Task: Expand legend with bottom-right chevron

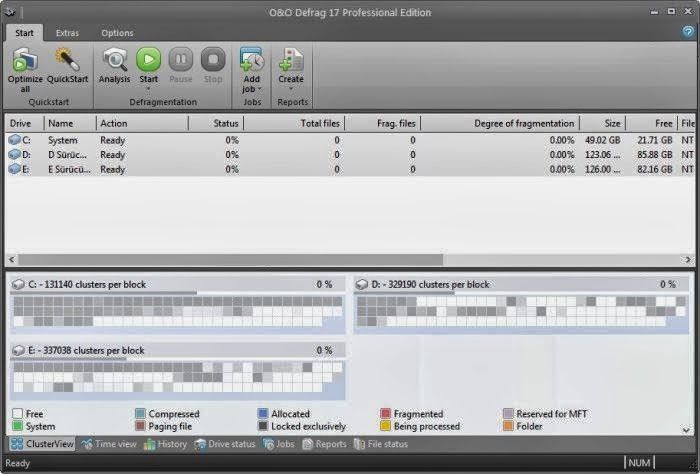Action: 687,430
